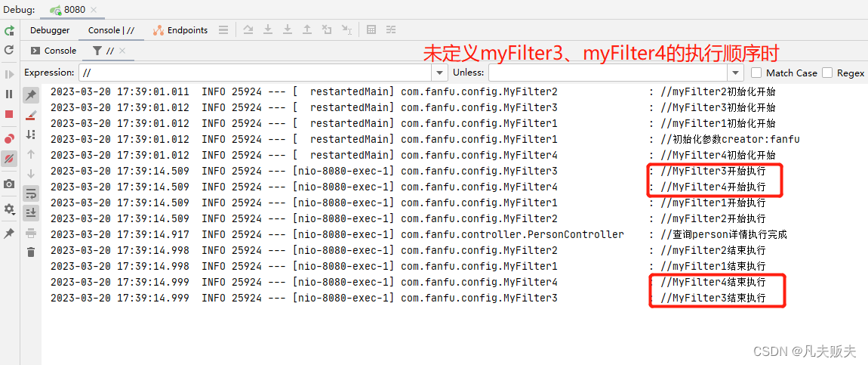Viewport: 868px width, 365px height.
Task: Open View Breakpoints icon
Action: pyautogui.click(x=9, y=138)
